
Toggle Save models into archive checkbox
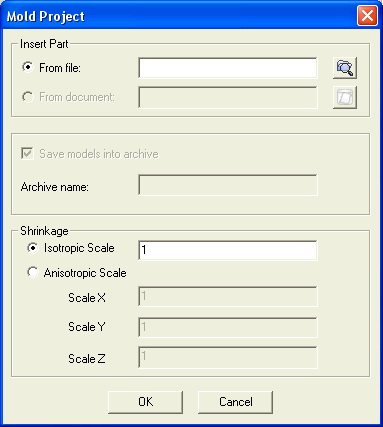coord(27,154)
